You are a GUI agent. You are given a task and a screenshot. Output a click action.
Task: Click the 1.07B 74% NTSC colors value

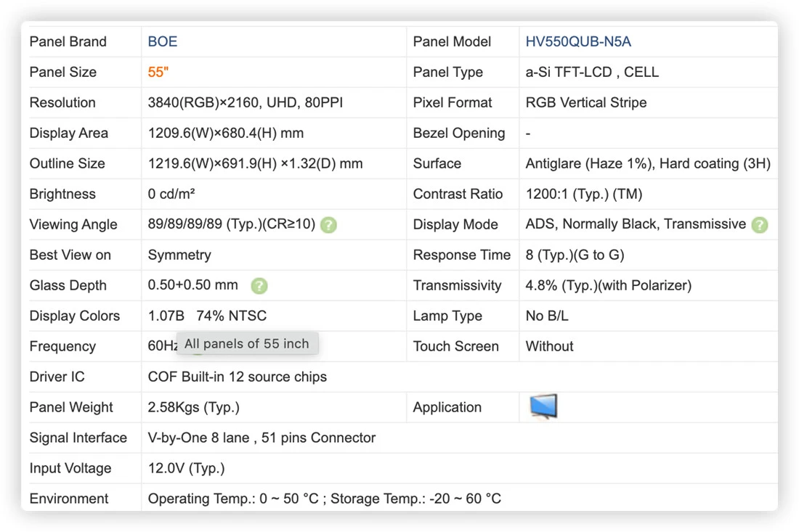(x=207, y=316)
